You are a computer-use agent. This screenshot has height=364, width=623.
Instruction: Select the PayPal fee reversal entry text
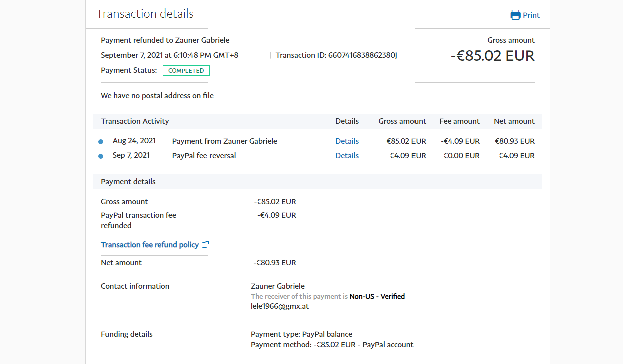203,156
